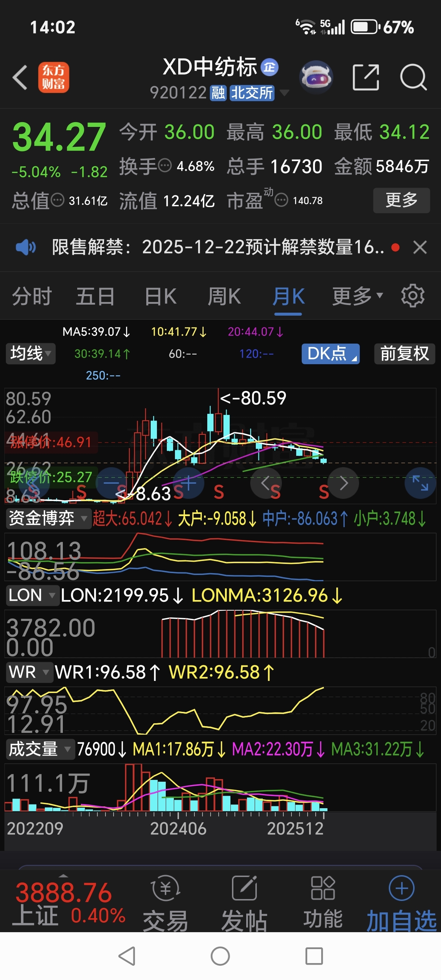441x980 pixels.
Task: Tap the stock code 920122
Action: point(178,92)
